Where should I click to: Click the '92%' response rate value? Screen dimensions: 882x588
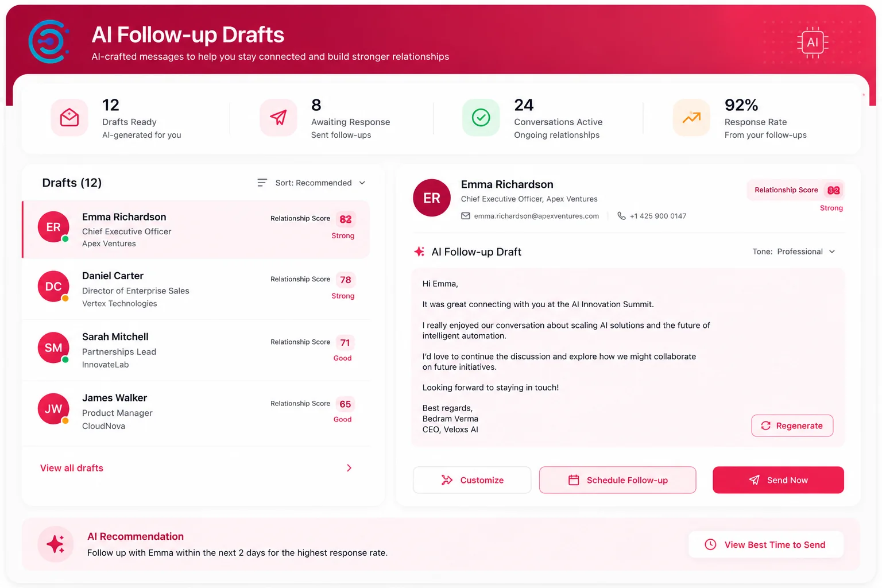741,105
